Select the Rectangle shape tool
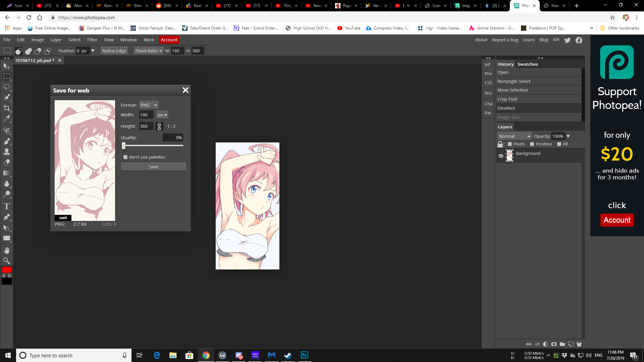The height and width of the screenshot is (362, 644). [7, 238]
